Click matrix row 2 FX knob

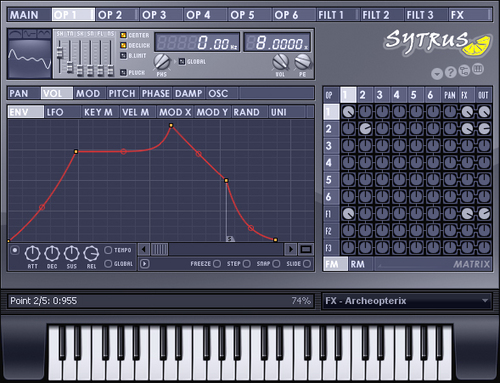[x=467, y=129]
